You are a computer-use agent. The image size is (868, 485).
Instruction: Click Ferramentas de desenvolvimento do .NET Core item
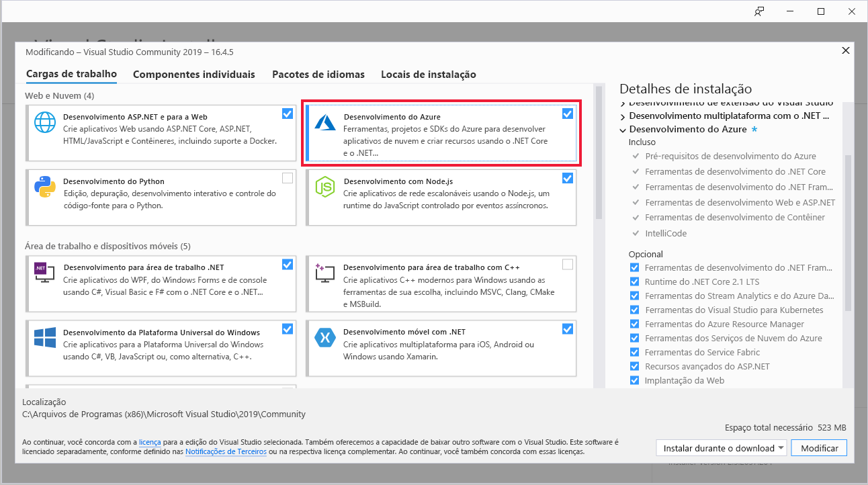coord(736,171)
